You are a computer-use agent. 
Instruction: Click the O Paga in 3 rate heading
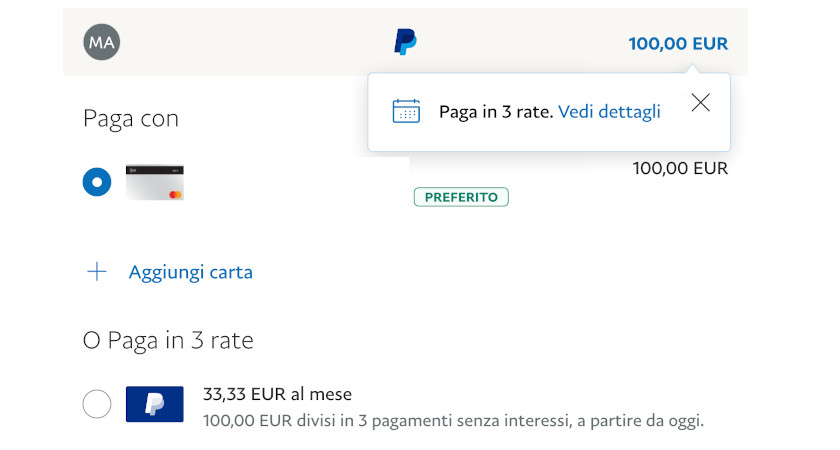click(168, 340)
